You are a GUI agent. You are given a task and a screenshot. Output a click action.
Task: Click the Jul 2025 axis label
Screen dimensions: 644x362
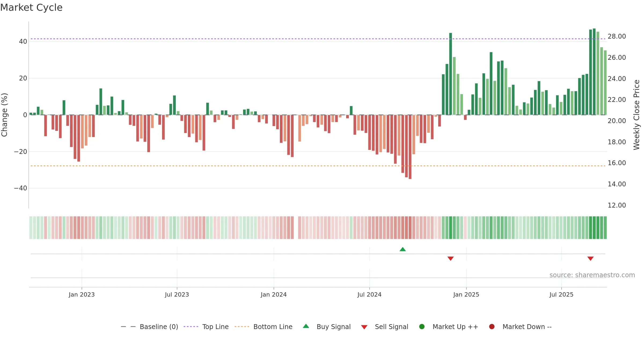(x=561, y=294)
